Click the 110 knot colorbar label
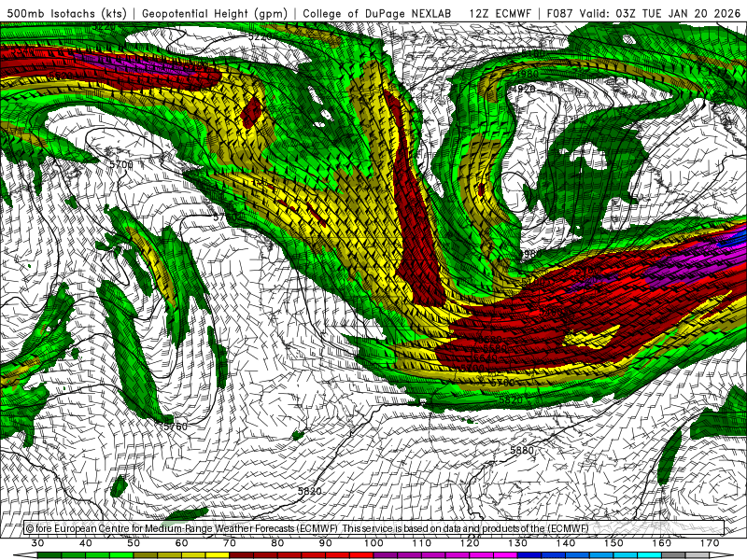Image resolution: width=747 pixels, height=560 pixels. [x=422, y=543]
